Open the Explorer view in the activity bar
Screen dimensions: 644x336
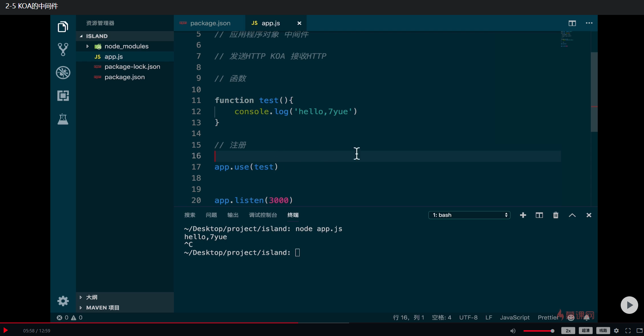pyautogui.click(x=63, y=27)
